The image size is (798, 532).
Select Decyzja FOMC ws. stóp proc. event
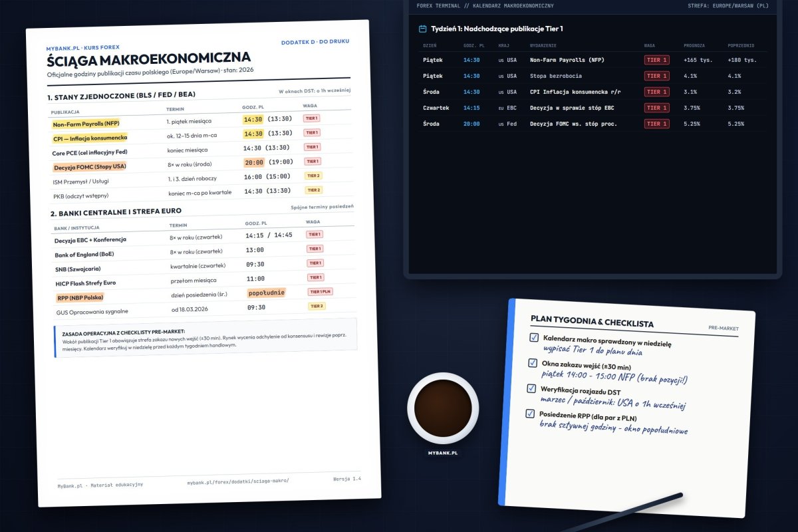click(x=573, y=124)
